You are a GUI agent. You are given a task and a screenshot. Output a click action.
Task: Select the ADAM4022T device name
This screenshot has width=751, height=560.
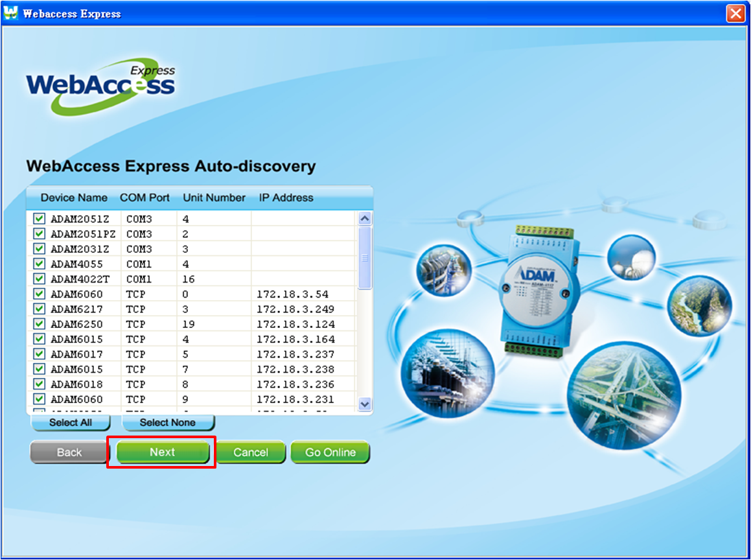[80, 279]
